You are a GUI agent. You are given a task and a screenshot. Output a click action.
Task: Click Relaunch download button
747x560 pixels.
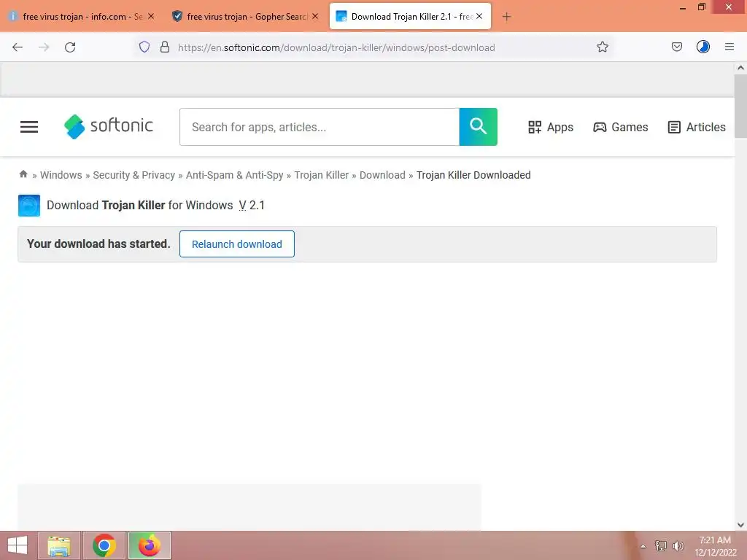237,244
